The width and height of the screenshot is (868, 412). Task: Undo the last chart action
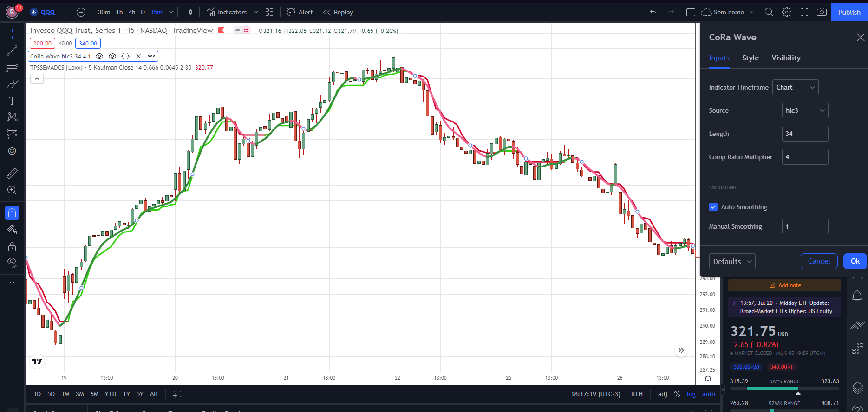click(x=653, y=12)
